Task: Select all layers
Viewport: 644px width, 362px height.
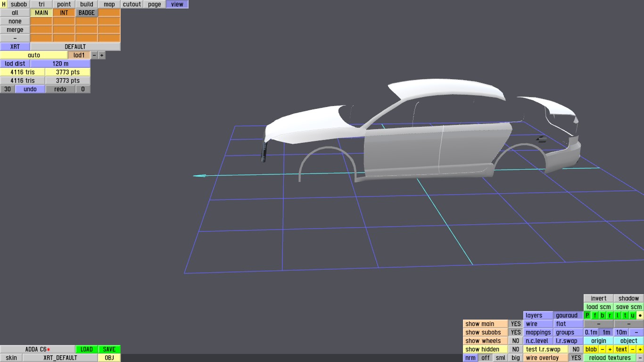Action: 15,13
